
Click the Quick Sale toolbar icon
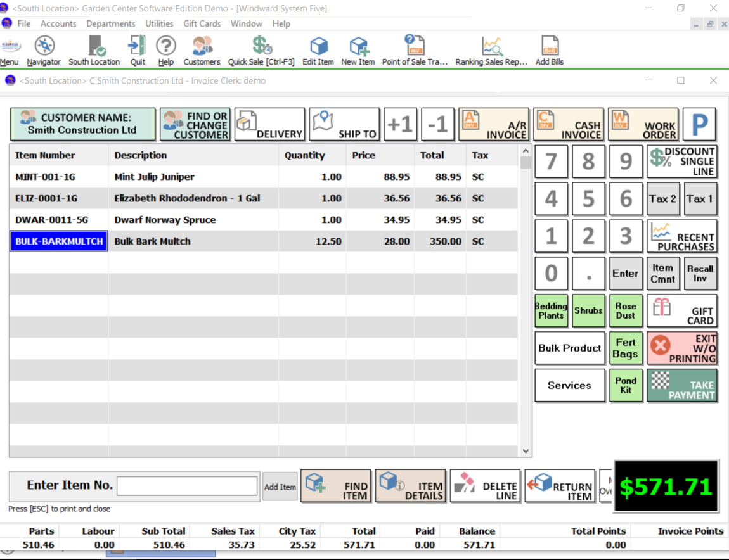(x=261, y=50)
